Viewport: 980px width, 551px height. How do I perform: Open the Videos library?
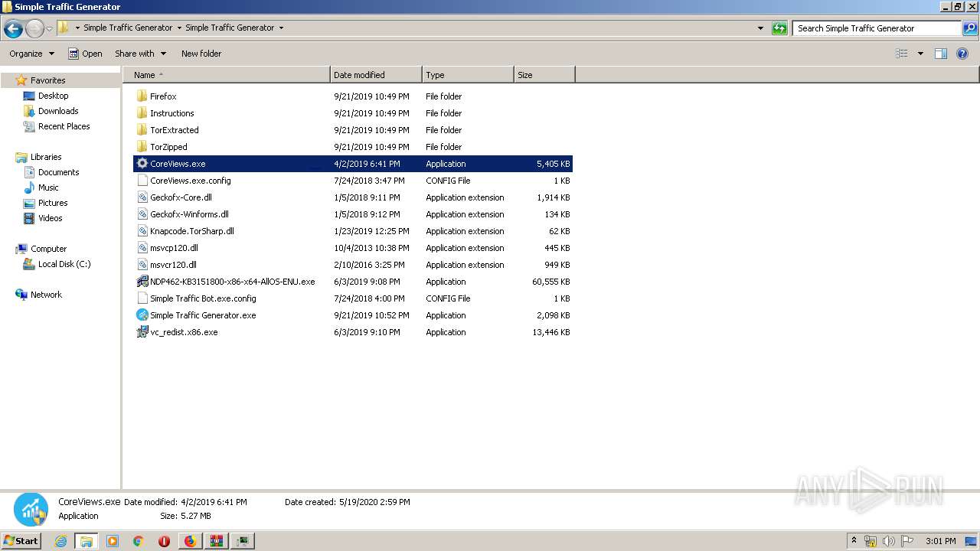(x=50, y=218)
